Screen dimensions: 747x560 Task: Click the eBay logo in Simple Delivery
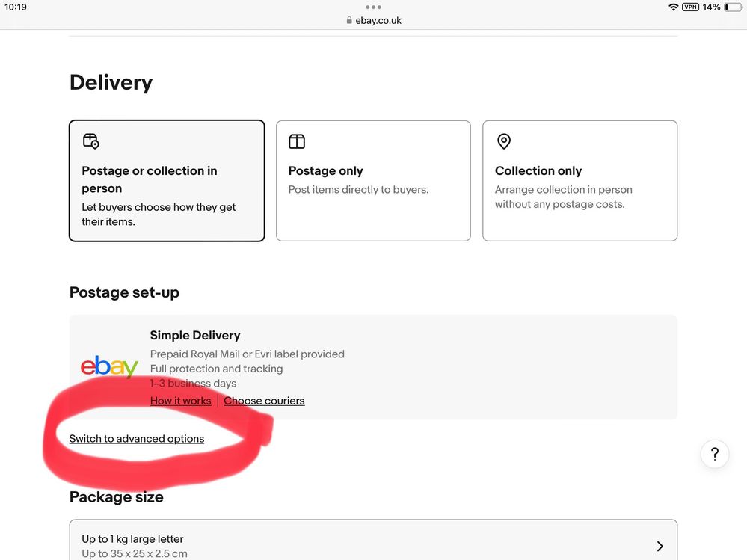coord(109,367)
